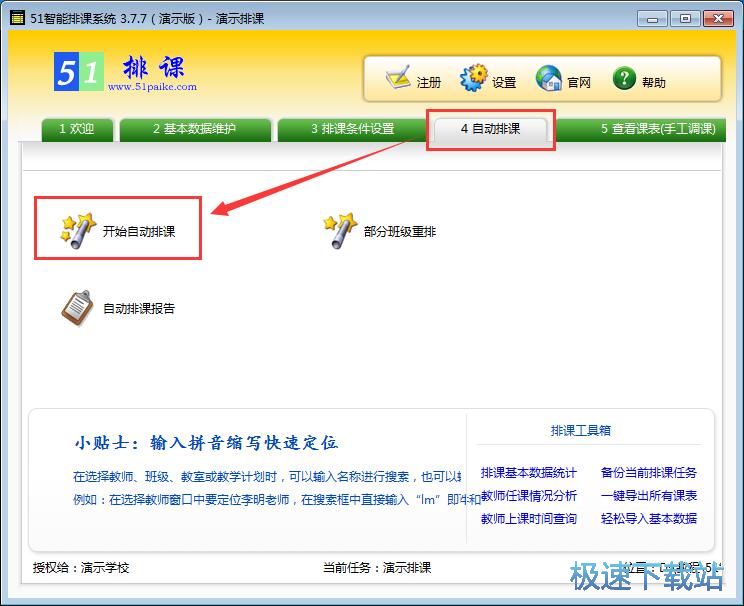Open 教师任课情况分析 link
744x606 pixels.
pos(528,496)
